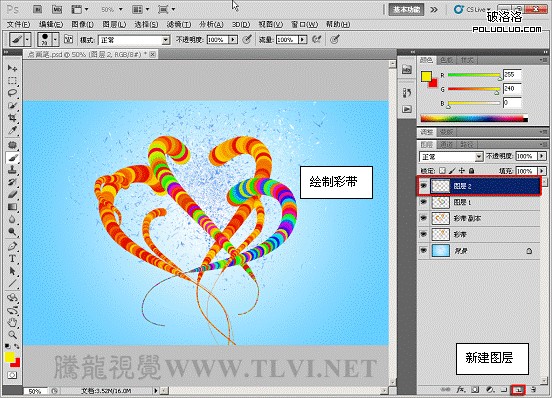Image resolution: width=552 pixels, height=398 pixels.
Task: Click the 基本功能 workspace button
Action: [406, 10]
